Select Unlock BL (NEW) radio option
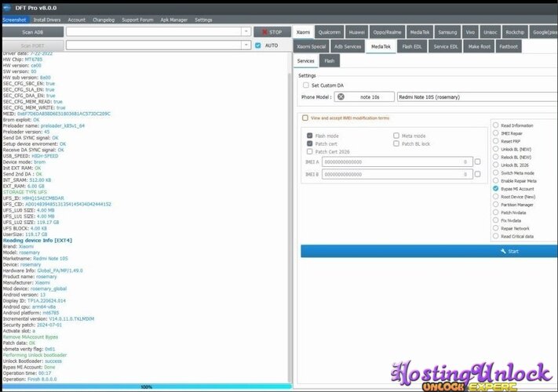 pyautogui.click(x=495, y=149)
